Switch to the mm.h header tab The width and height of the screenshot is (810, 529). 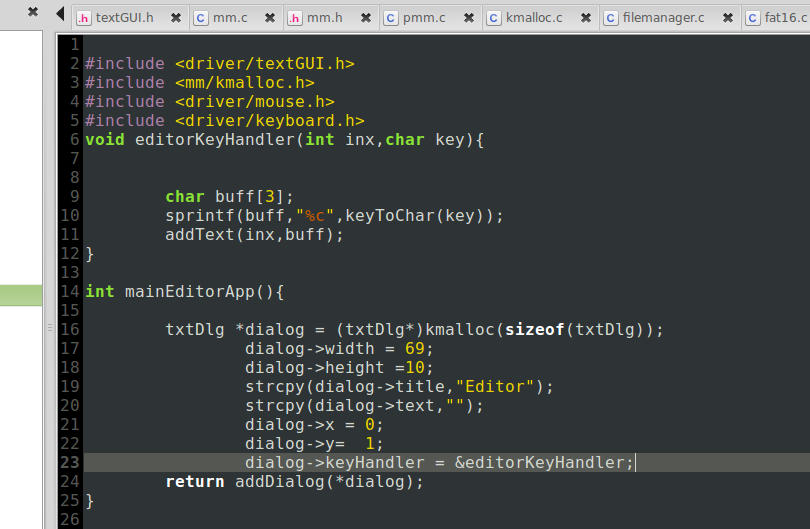point(324,18)
